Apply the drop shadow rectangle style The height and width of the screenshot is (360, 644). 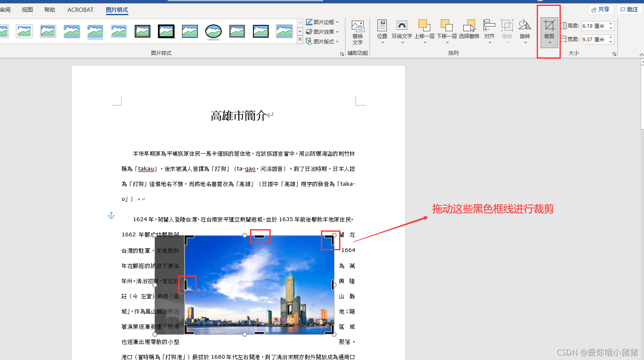(71, 31)
